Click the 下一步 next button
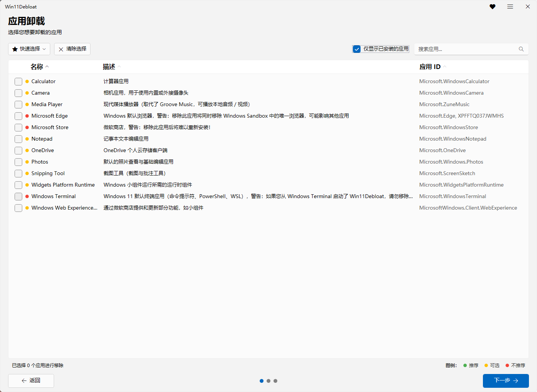 click(x=506, y=381)
